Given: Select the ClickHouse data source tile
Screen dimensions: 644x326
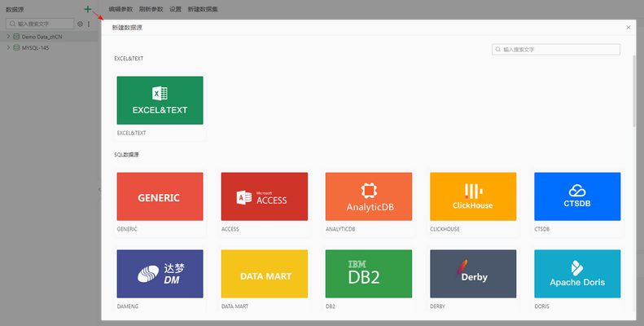Looking at the screenshot, I should (x=472, y=196).
